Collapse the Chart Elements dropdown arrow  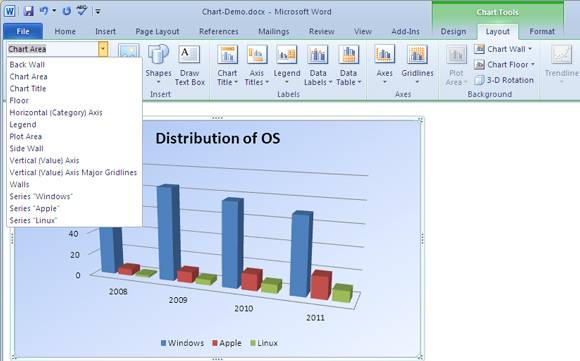[x=103, y=49]
